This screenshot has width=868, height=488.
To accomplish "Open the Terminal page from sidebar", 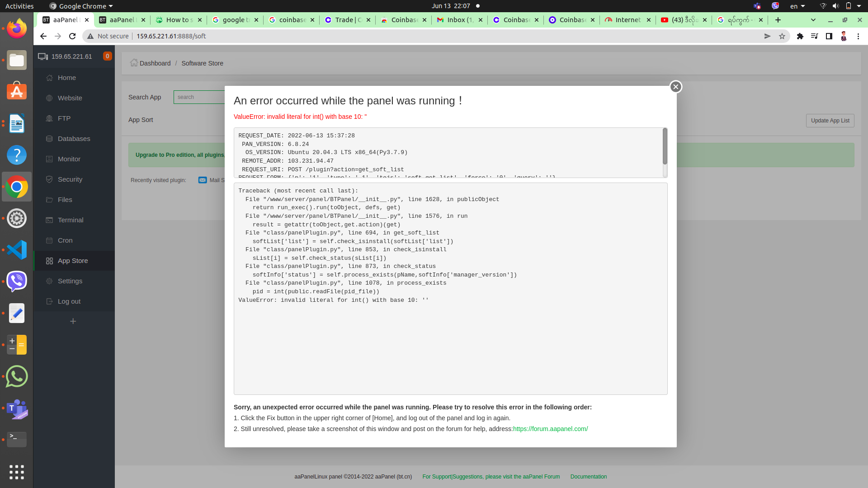I will (x=71, y=220).
